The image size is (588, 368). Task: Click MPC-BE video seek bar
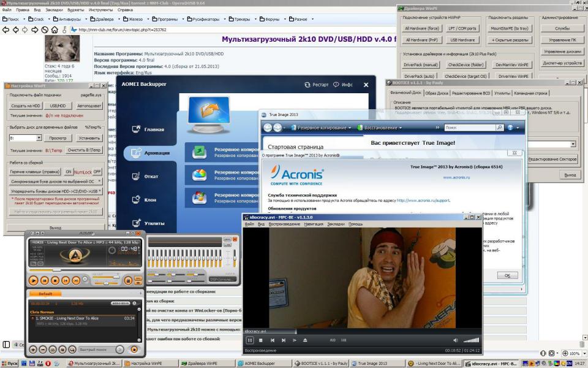pyautogui.click(x=362, y=331)
